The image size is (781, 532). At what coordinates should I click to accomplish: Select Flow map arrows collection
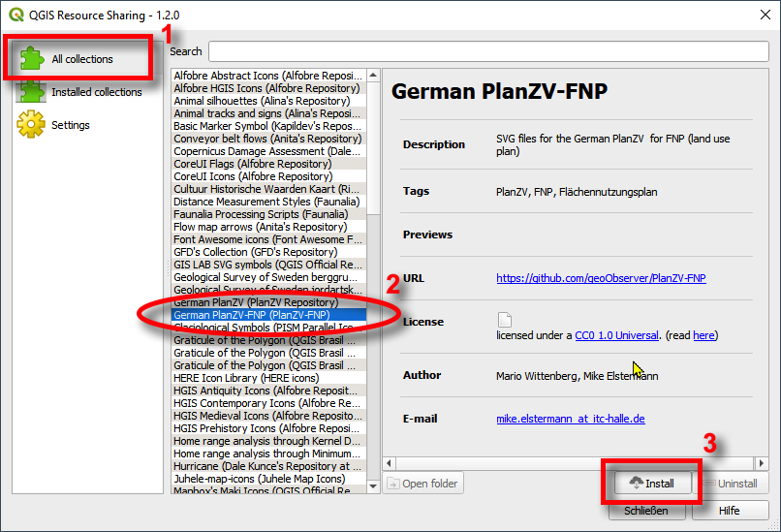(x=269, y=227)
